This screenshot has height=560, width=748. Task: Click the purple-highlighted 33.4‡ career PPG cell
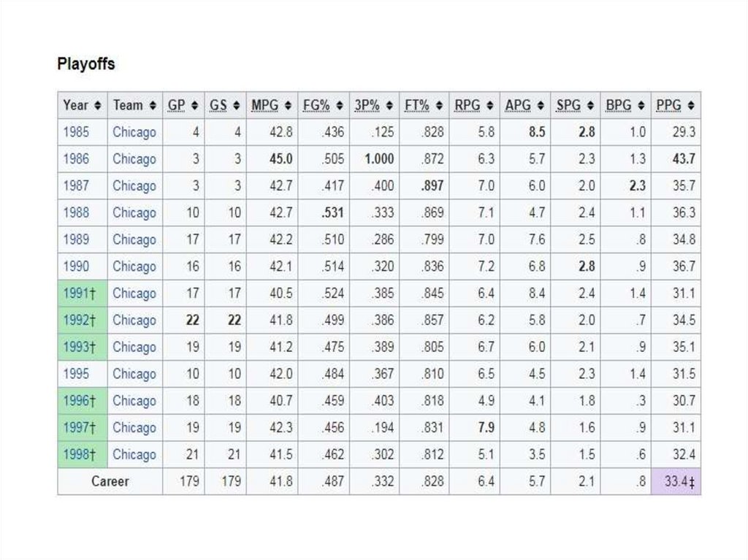pos(676,481)
